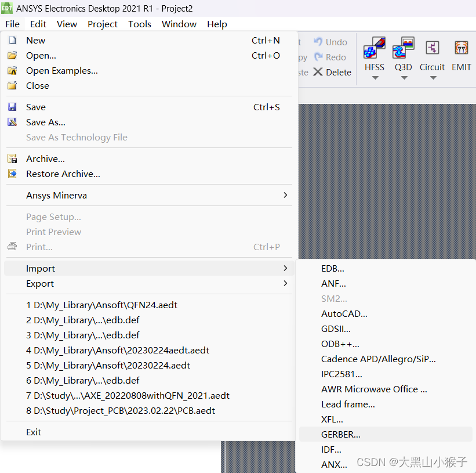Click the Archive icon
Image resolution: width=476 pixels, height=473 pixels.
[x=12, y=158]
